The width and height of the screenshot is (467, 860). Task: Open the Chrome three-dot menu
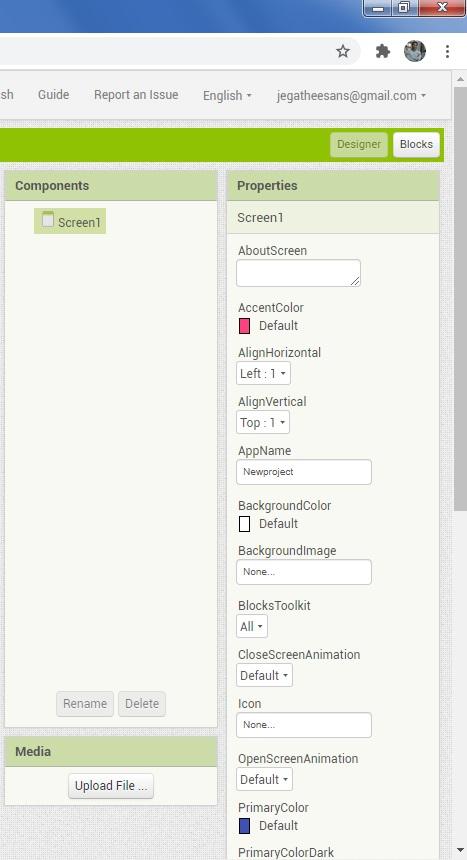(x=447, y=52)
